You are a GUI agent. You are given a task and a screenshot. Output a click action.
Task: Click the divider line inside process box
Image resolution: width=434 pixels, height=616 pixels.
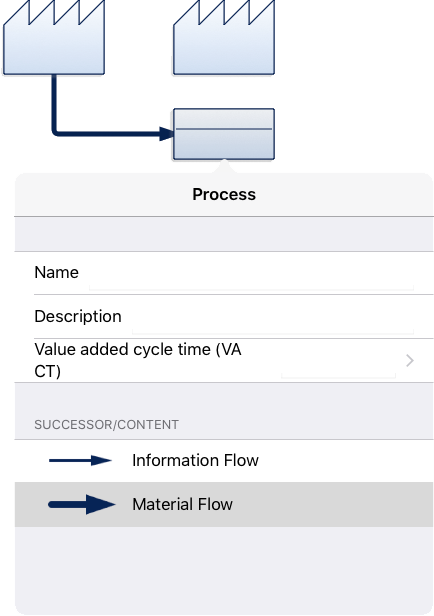(224, 129)
